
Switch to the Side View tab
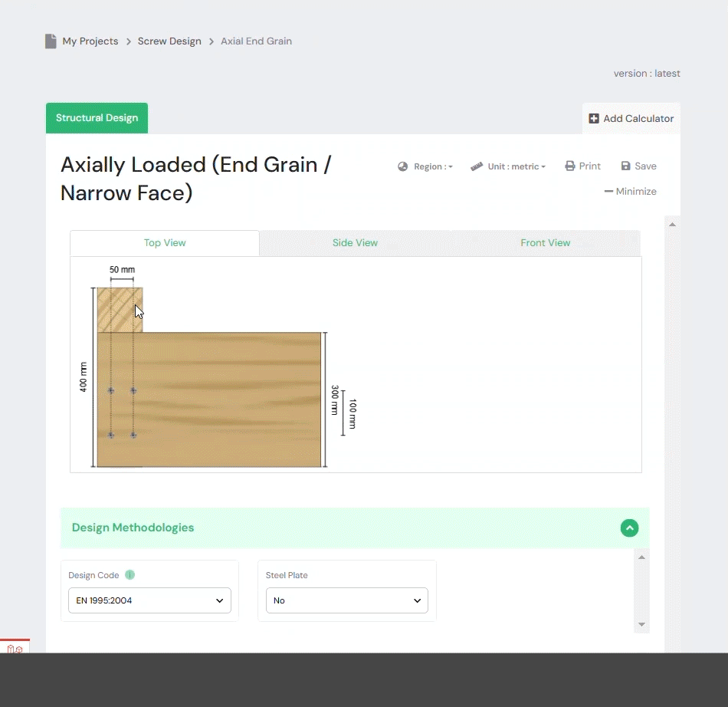click(355, 243)
